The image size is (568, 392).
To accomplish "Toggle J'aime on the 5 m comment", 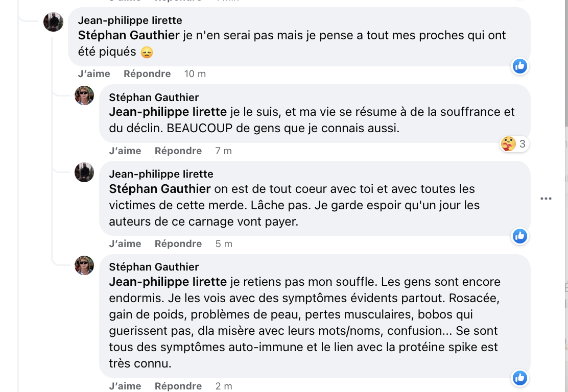I will [x=125, y=244].
